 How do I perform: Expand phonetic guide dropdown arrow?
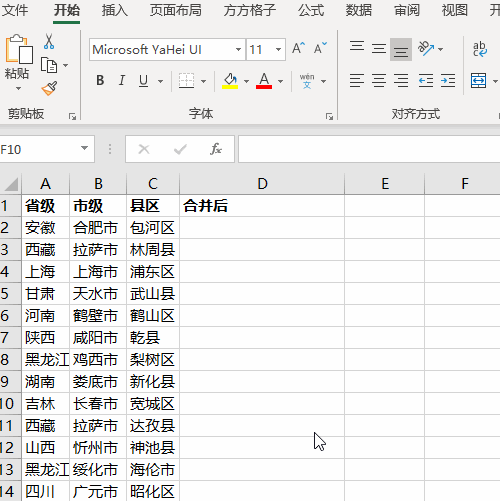323,81
